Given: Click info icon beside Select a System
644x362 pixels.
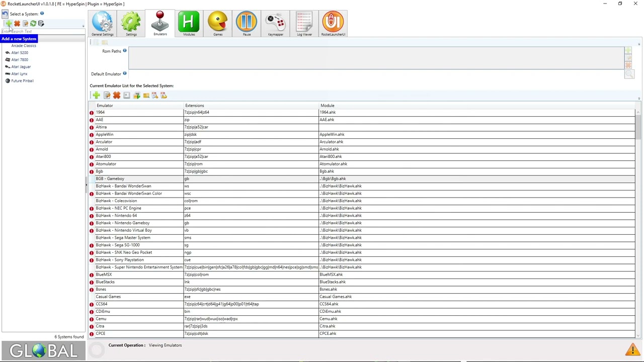Looking at the screenshot, I should coord(42,14).
